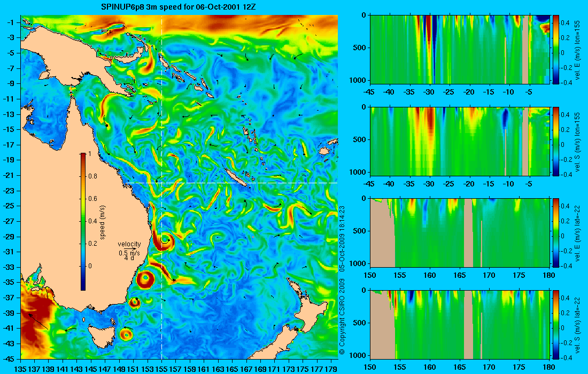Click the '-9' tick on the main map latitude axis

pos(10,83)
